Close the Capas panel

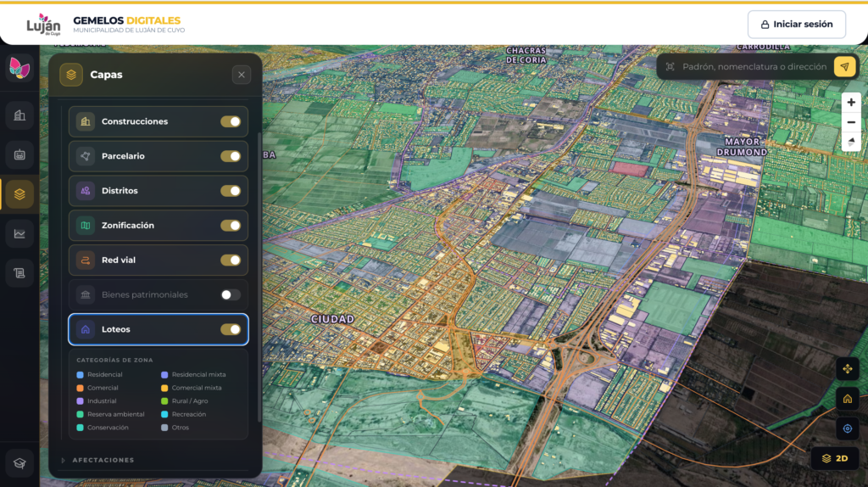click(242, 75)
